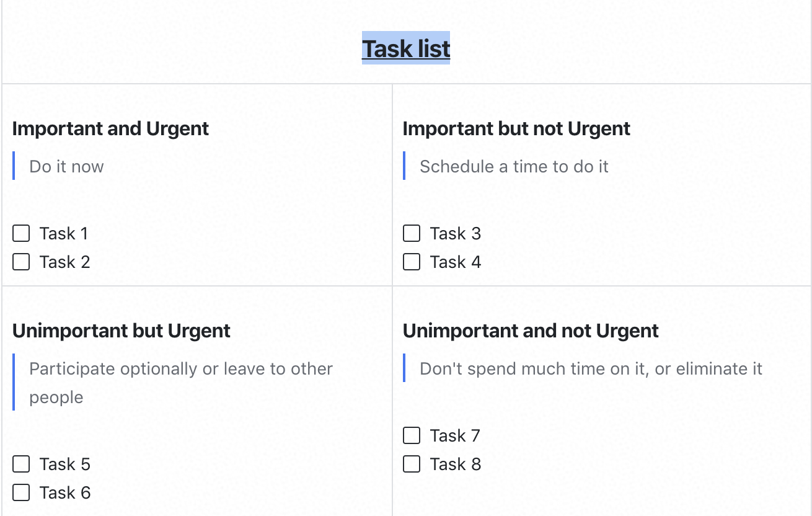Tick the Task 7 checkbox
Viewport: 812px width, 516px height.
click(412, 435)
